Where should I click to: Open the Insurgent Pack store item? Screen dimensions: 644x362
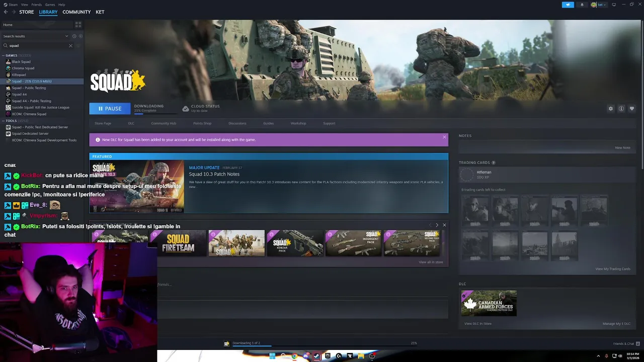353,243
